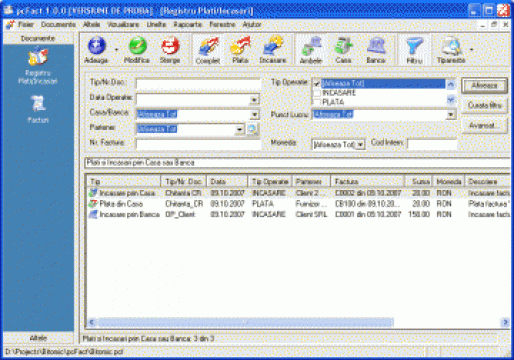
Task: Click the Tipareste printer icon
Action: pos(451,46)
